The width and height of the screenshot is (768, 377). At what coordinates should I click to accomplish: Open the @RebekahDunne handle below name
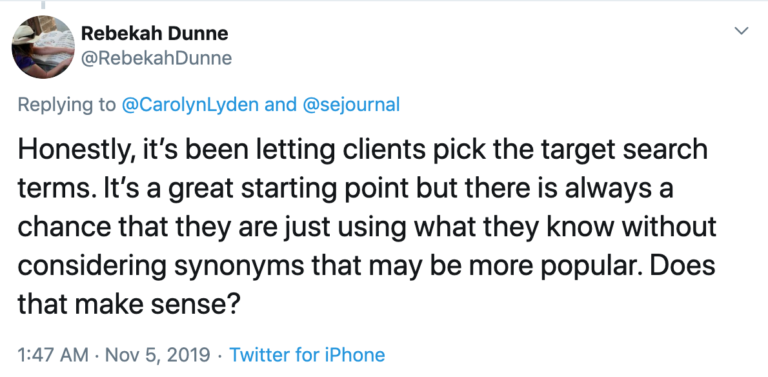(x=156, y=58)
